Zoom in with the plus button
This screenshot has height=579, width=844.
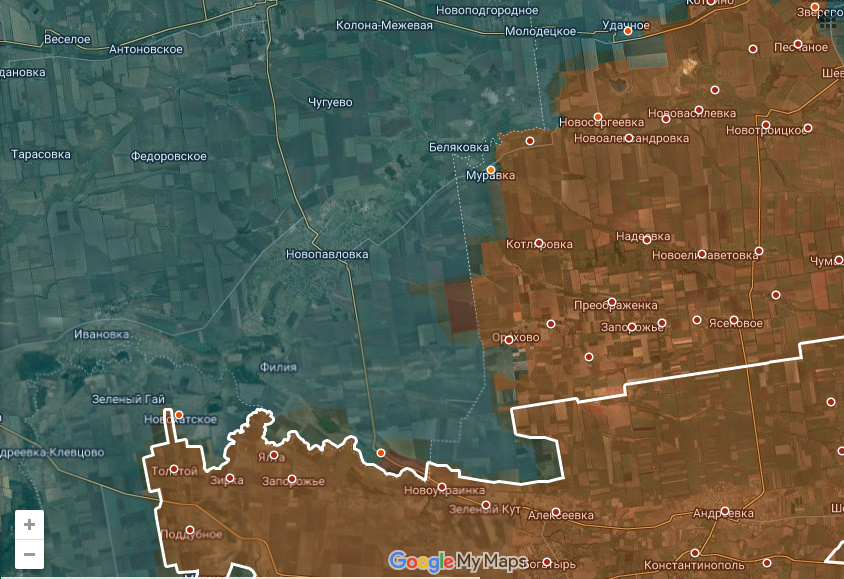click(x=29, y=524)
